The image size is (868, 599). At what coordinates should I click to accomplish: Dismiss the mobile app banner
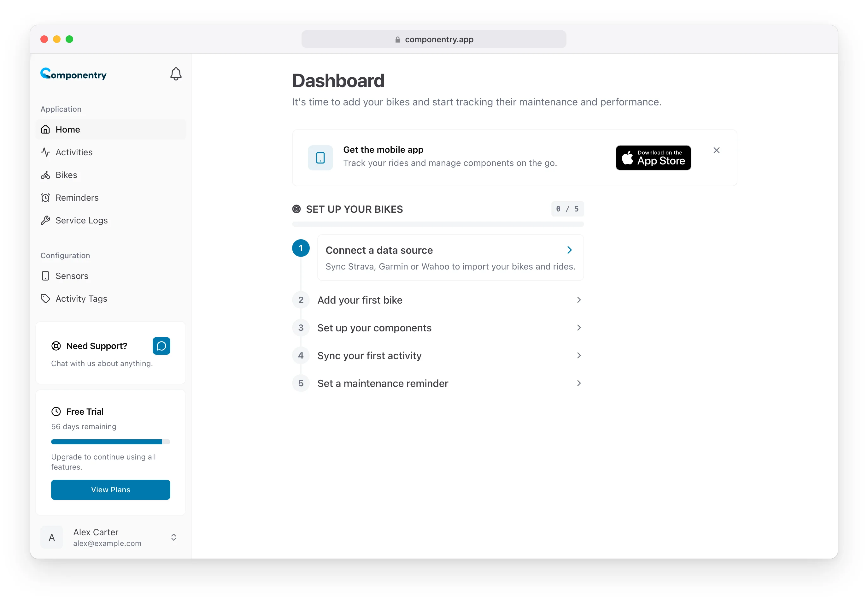click(x=716, y=150)
